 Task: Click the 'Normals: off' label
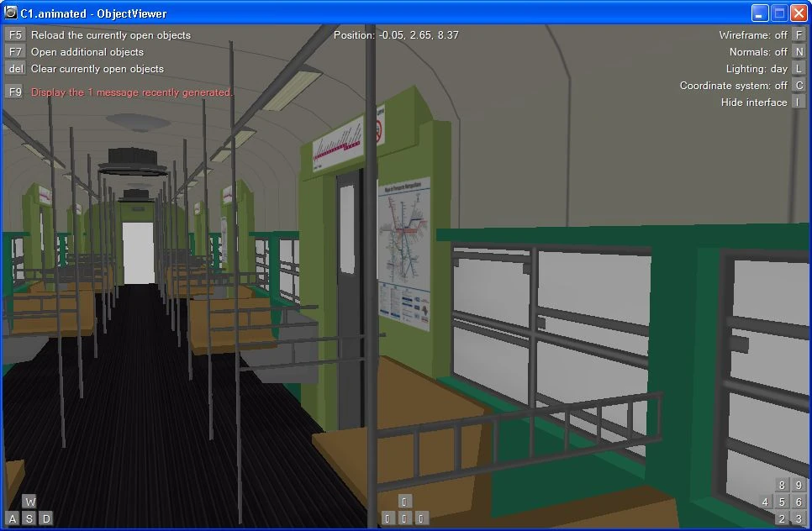[758, 52]
